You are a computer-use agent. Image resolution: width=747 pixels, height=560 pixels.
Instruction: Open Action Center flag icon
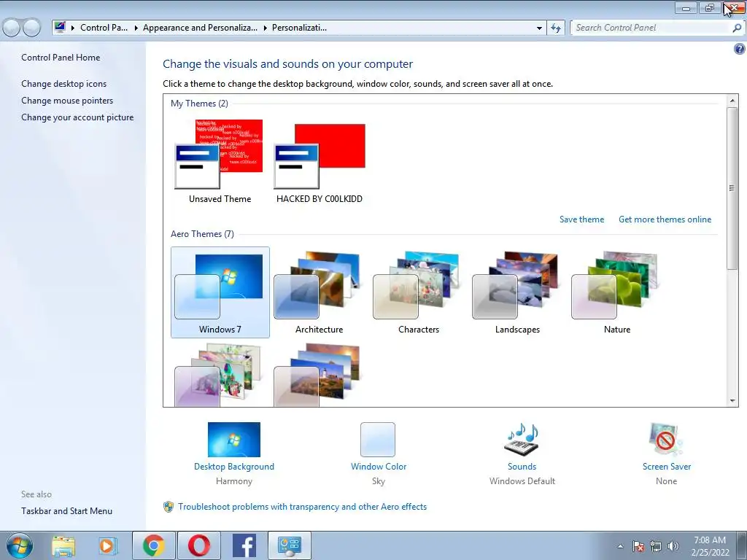pyautogui.click(x=638, y=546)
